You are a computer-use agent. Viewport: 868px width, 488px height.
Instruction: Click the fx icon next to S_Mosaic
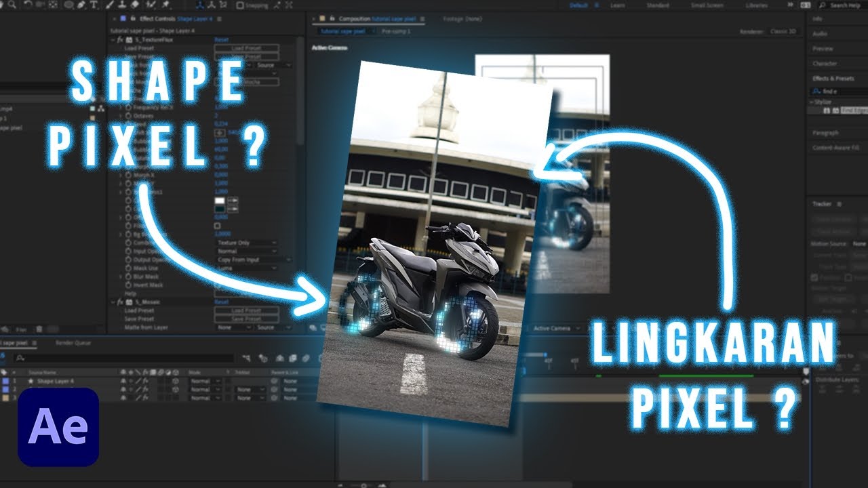coord(120,302)
